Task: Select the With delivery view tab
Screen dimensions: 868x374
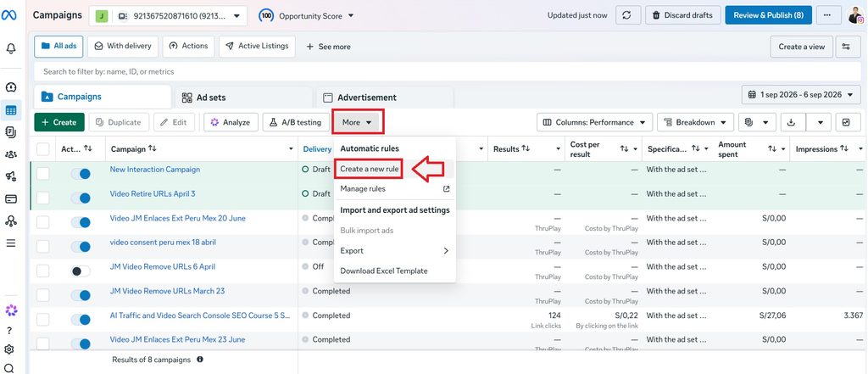Action: tap(123, 47)
